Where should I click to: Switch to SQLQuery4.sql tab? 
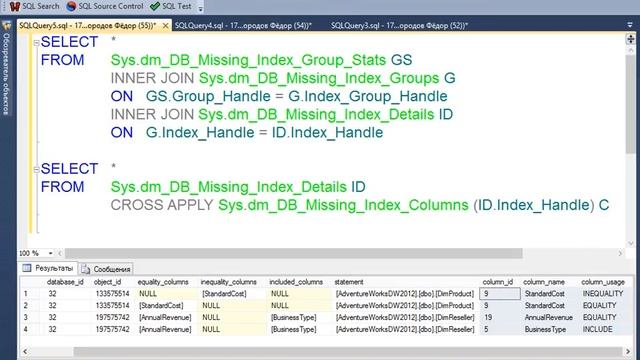pos(243,25)
